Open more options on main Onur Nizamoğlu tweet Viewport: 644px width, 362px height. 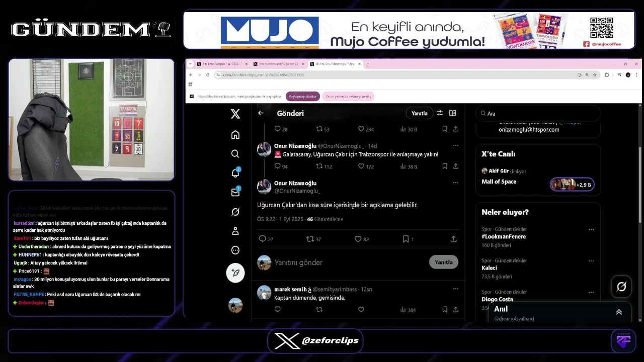pyautogui.click(x=455, y=183)
